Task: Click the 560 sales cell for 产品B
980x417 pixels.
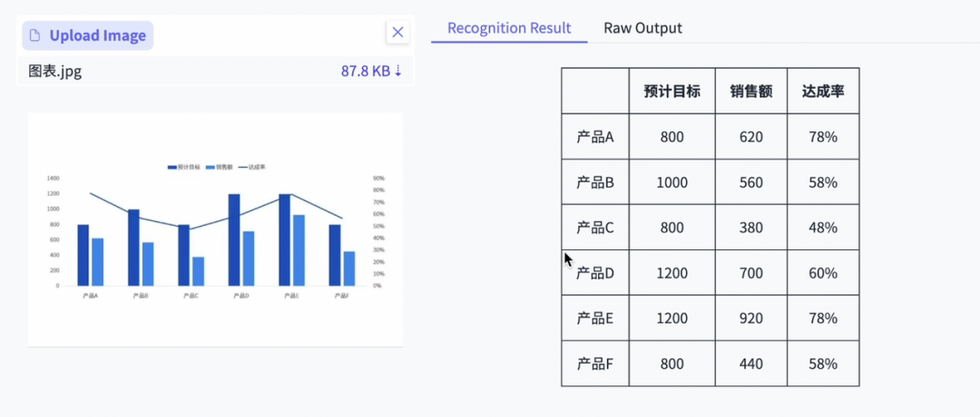Action: coord(751,182)
